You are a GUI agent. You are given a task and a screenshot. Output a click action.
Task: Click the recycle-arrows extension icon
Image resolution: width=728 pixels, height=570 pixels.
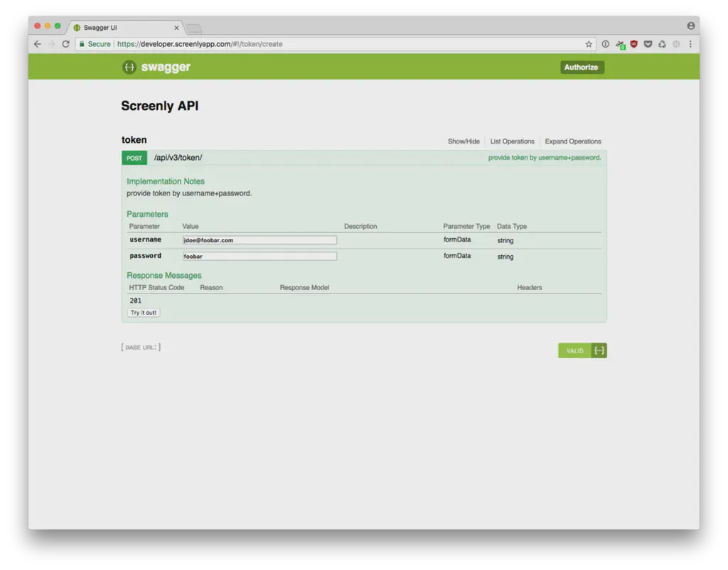(662, 44)
